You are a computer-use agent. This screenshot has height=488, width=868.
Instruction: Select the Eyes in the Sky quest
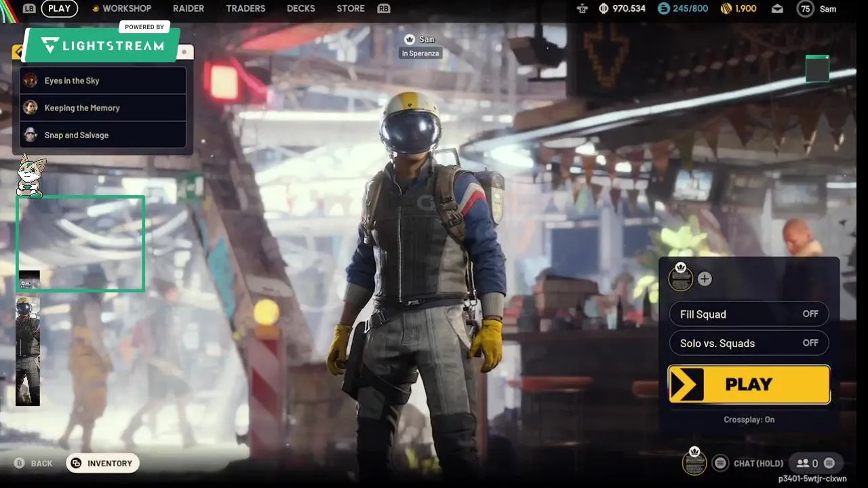coord(103,81)
